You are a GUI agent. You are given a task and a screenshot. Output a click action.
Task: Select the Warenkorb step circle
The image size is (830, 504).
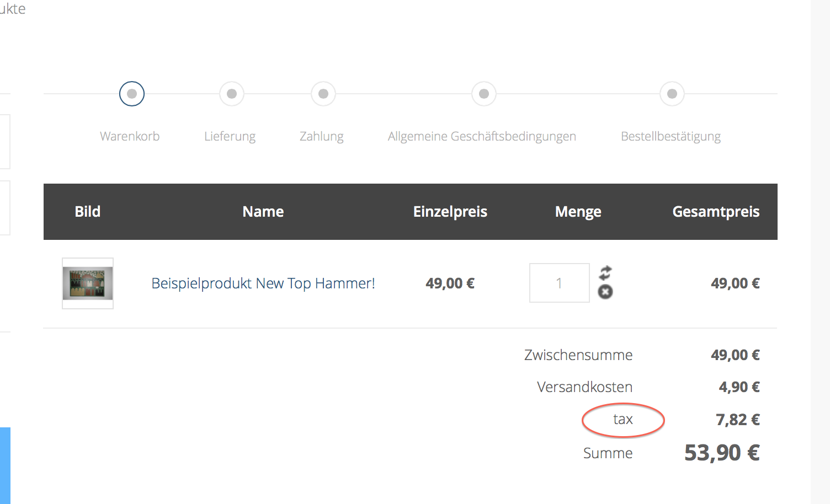pos(132,94)
